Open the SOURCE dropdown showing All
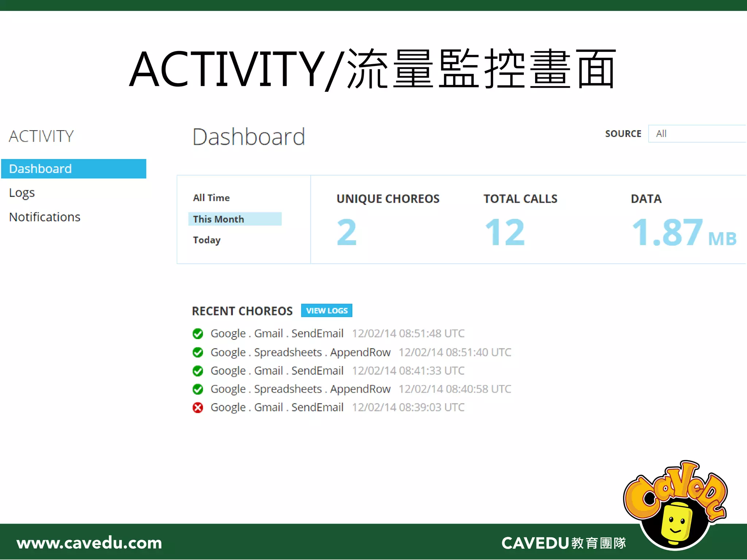Viewport: 747px width, 560px height. [x=697, y=134]
